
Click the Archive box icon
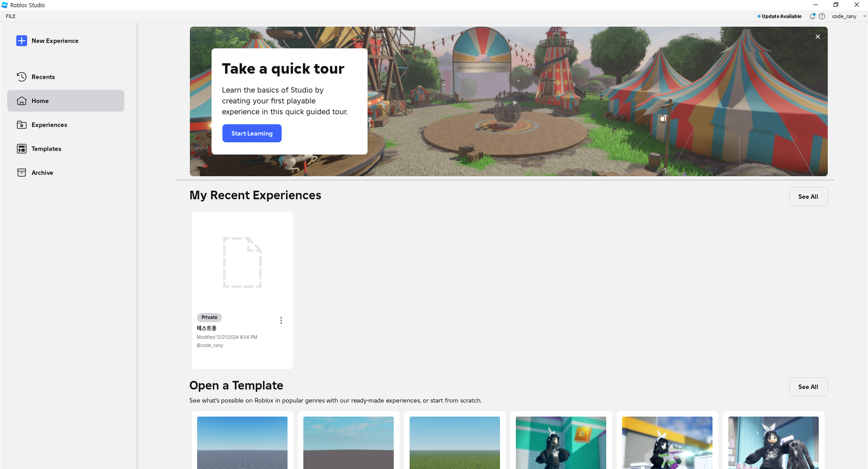[x=22, y=173]
